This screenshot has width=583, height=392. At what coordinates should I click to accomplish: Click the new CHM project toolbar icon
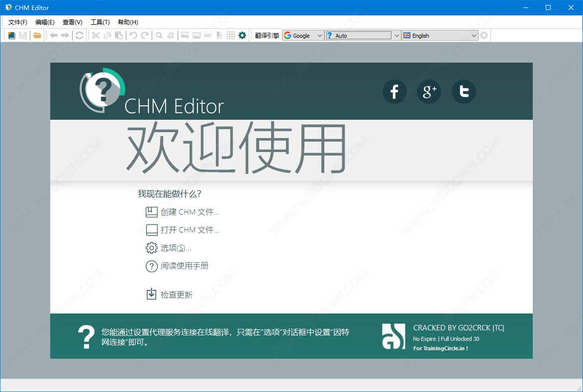[11, 35]
